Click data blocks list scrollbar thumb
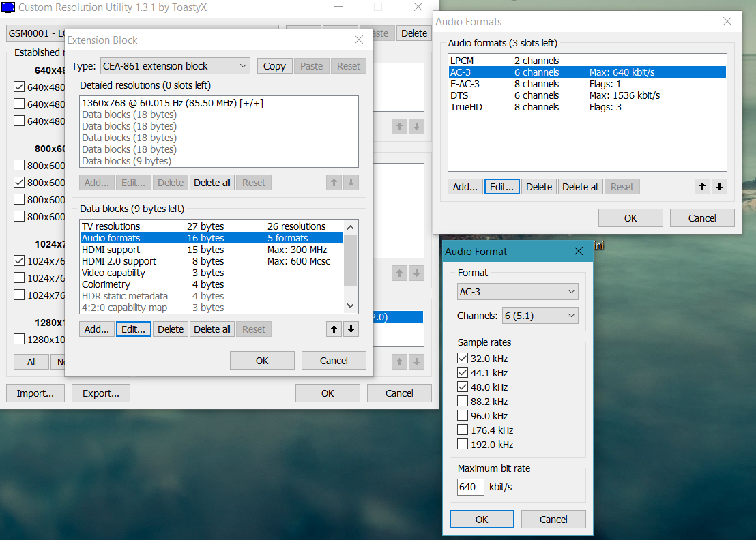Screen dimensions: 756x540 (x=351, y=260)
